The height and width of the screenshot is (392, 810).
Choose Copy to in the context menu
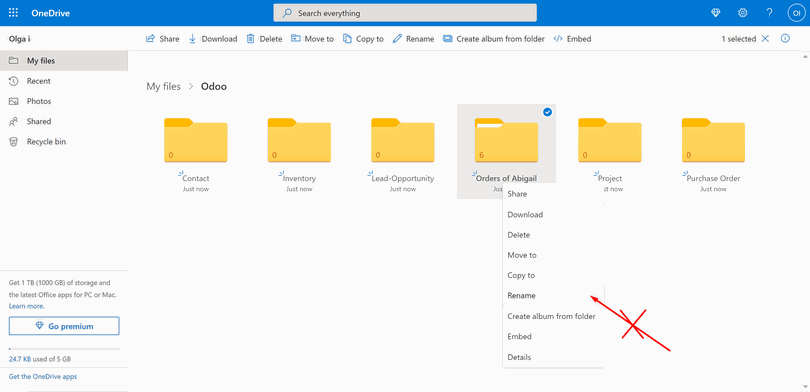tap(553, 275)
